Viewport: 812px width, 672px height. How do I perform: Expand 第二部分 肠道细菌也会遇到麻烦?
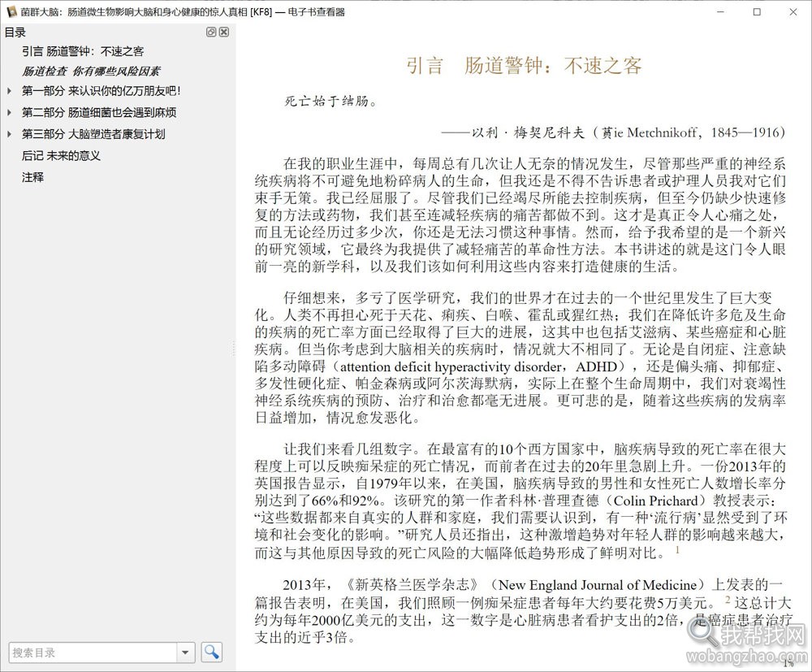[9, 112]
